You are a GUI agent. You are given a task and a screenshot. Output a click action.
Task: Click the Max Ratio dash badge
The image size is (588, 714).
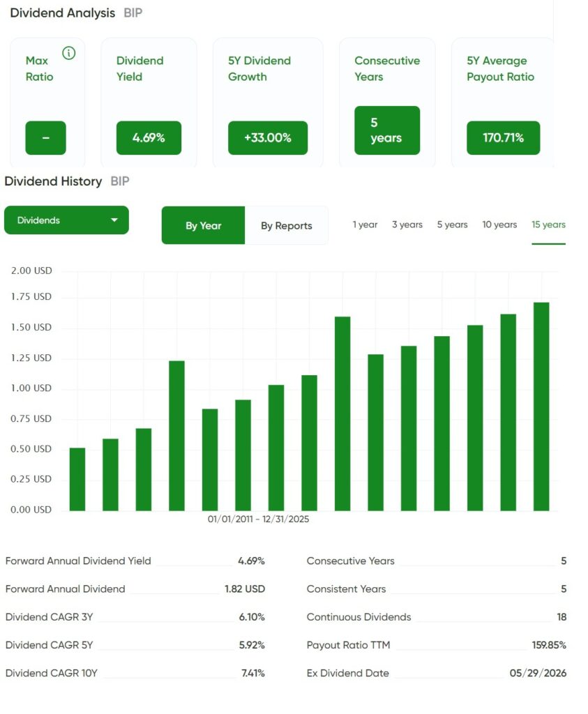click(45, 138)
